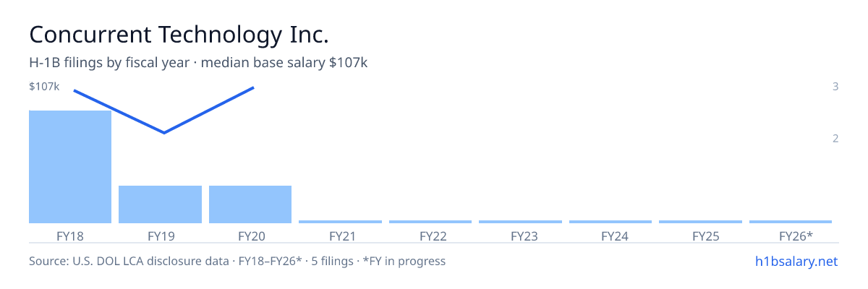Open the h1bsalary.net link
Viewport: 868px width, 289px height.
point(796,261)
